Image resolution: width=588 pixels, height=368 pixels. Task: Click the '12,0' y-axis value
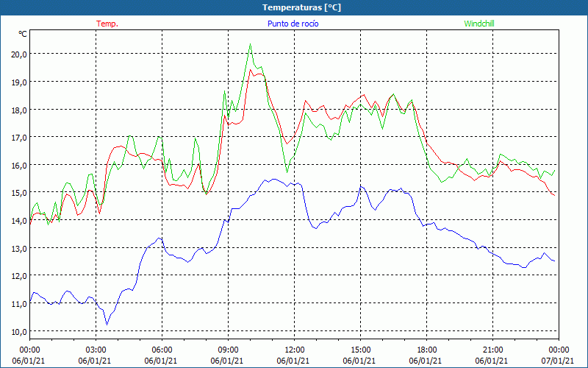(x=19, y=276)
